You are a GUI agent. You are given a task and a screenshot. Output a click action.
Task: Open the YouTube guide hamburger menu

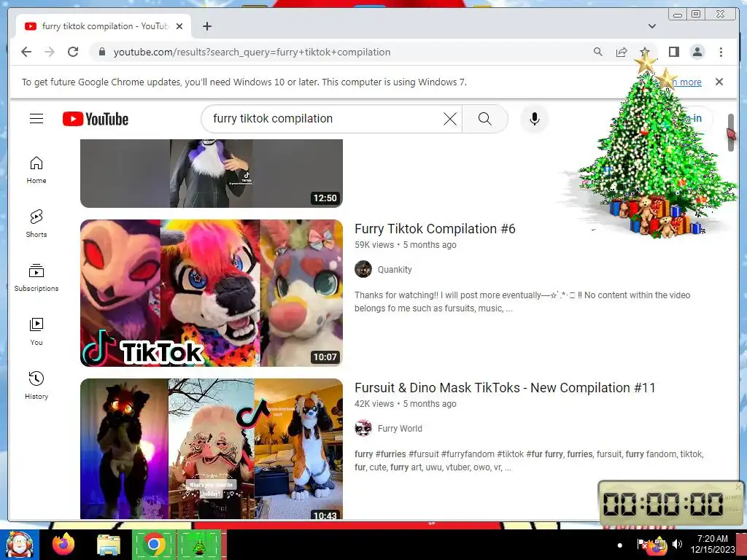click(x=36, y=119)
